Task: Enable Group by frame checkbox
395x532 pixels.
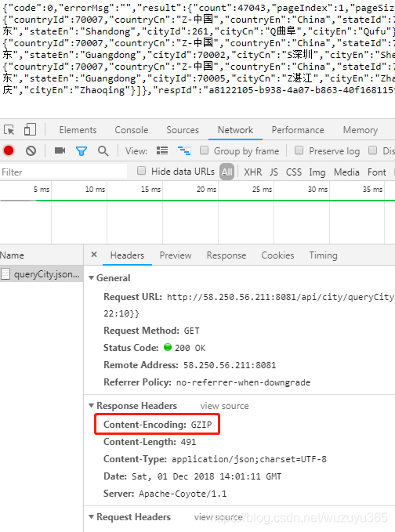Action: [205, 150]
